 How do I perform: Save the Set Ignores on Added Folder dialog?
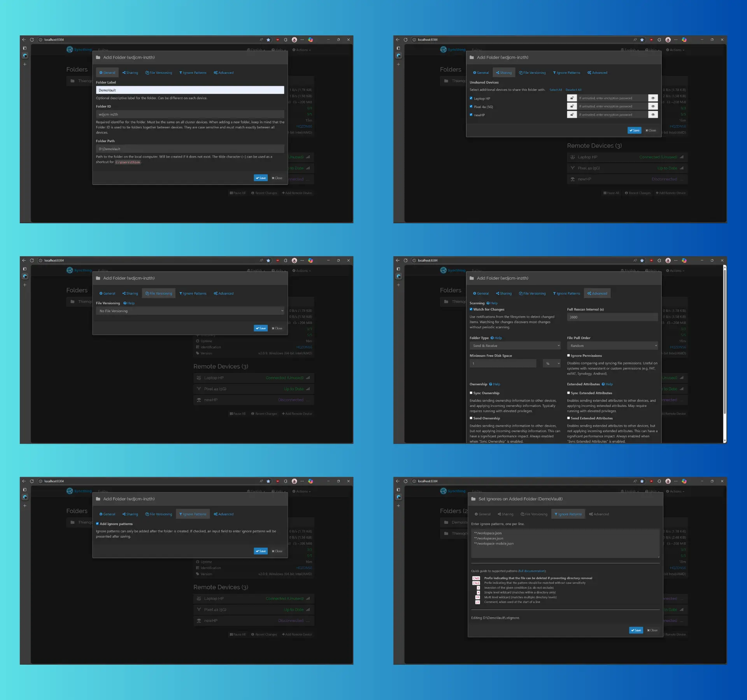[636, 630]
